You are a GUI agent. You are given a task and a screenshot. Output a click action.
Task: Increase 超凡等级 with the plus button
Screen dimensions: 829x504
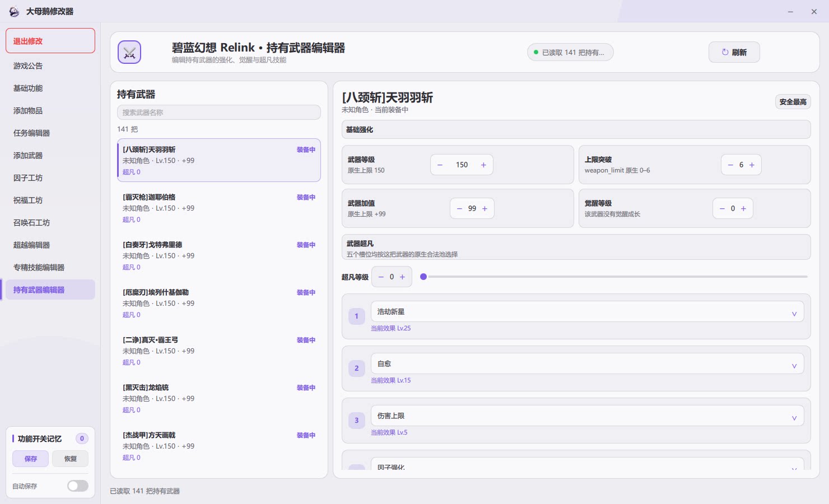tap(402, 277)
